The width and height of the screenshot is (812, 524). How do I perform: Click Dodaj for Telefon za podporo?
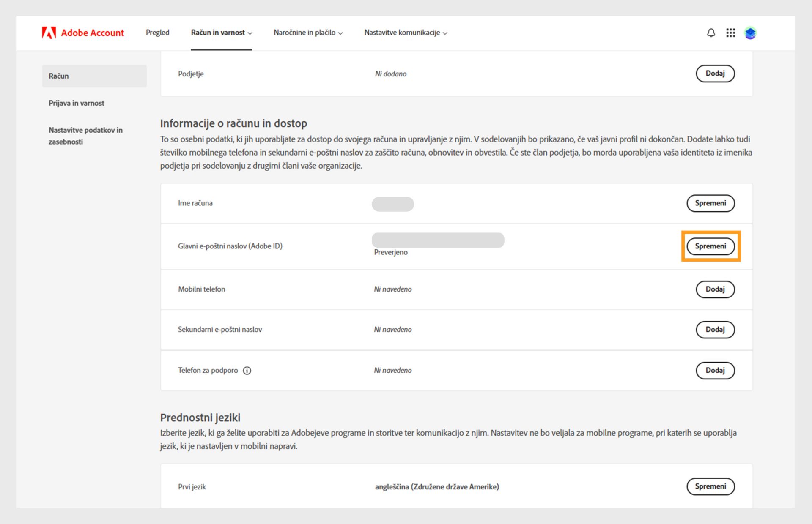coord(715,371)
